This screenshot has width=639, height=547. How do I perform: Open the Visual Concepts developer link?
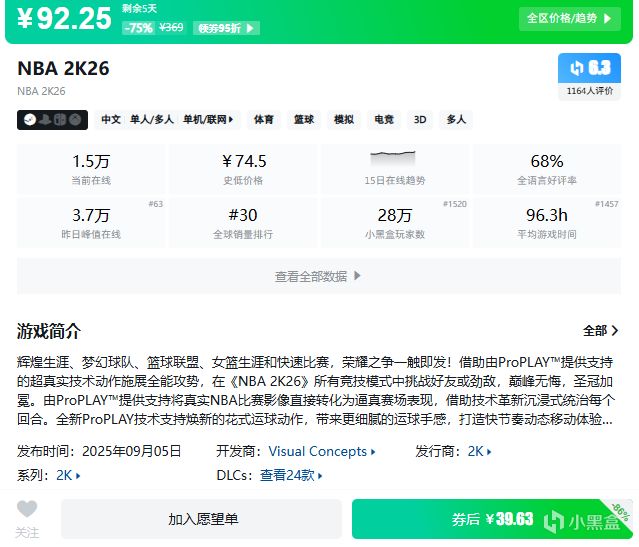[322, 452]
